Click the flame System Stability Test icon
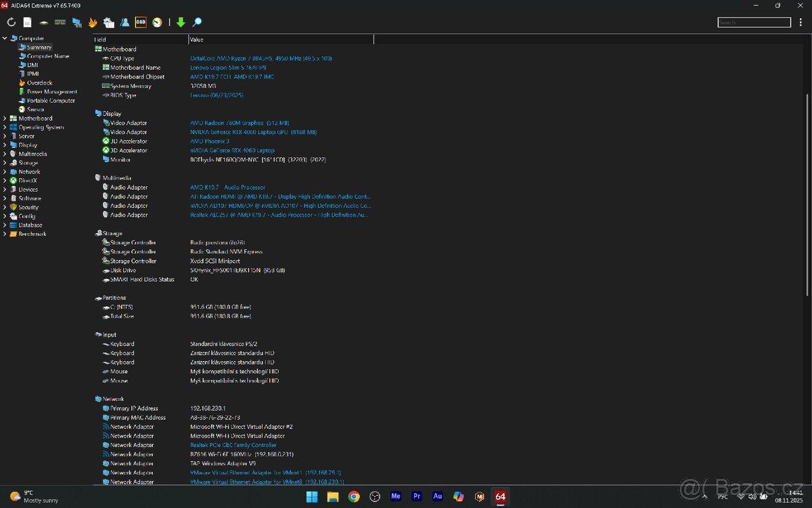The height and width of the screenshot is (508, 812). point(93,22)
